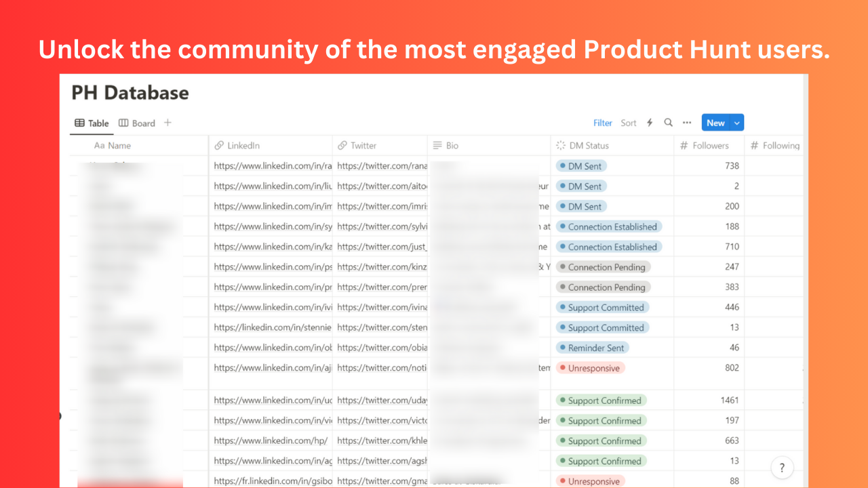Open the fr.linkedin.com/in/gsibo link
868x488 pixels.
pyautogui.click(x=273, y=481)
